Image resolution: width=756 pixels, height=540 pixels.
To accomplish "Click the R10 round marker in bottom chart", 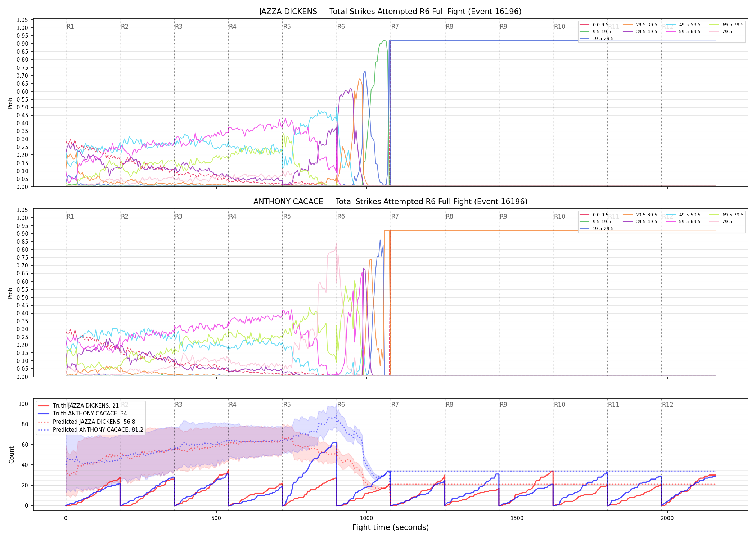I will click(x=559, y=405).
